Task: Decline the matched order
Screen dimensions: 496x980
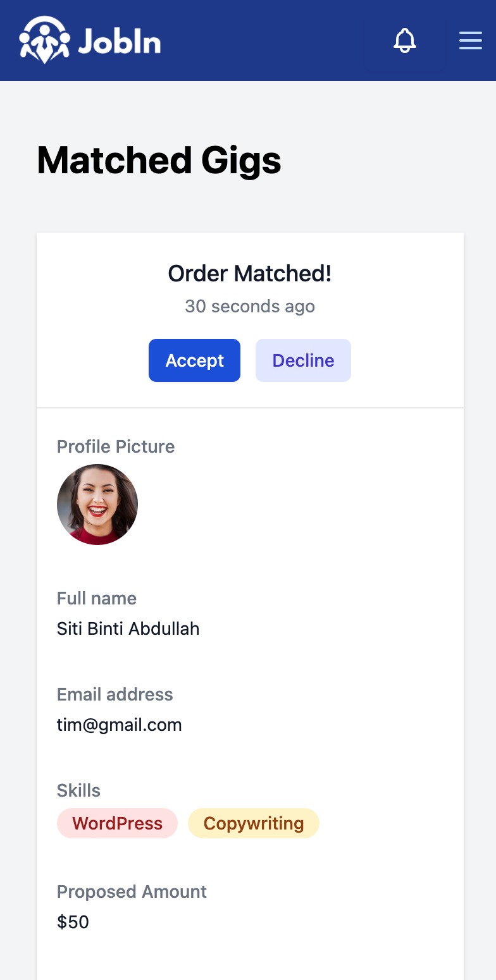Action: [x=303, y=360]
